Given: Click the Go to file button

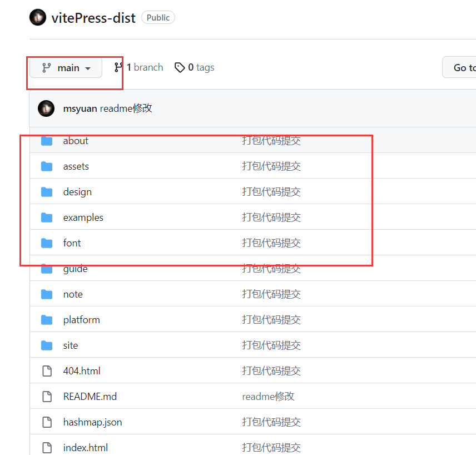Looking at the screenshot, I should [459, 67].
